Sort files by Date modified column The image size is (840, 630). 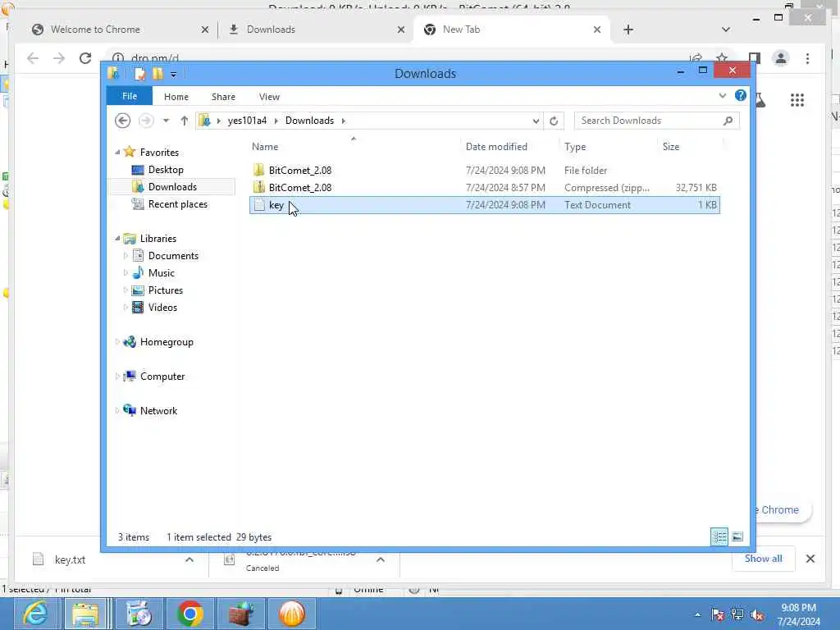tap(496, 147)
